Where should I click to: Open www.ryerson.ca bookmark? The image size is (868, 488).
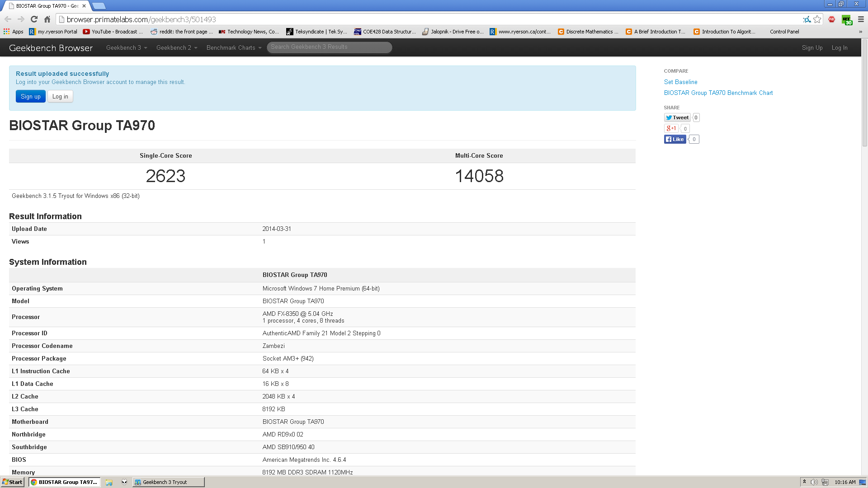click(x=520, y=32)
